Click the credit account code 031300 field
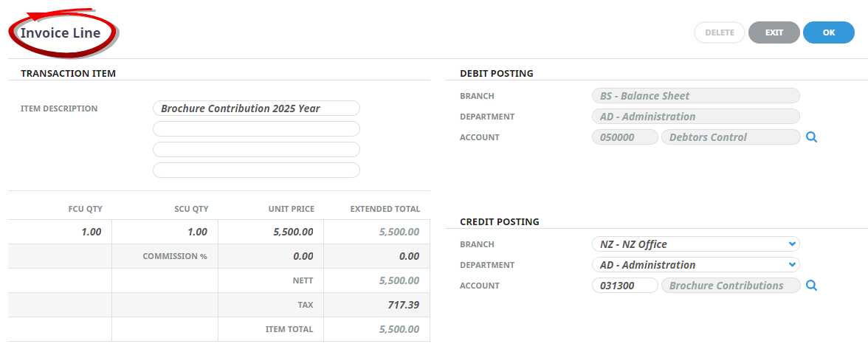This screenshot has height=355, width=868. pyautogui.click(x=624, y=286)
